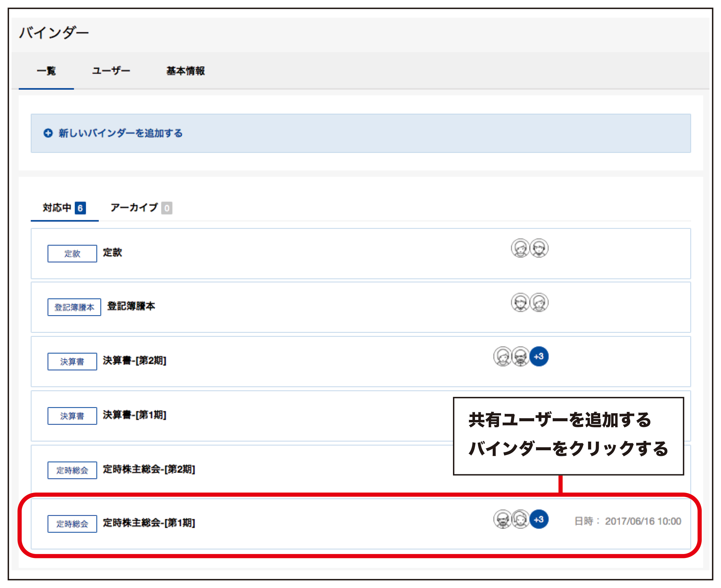The width and height of the screenshot is (721, 588).
Task: Click 定時総会 tag in 定時株主総会-[第2期] row
Action: coord(72,471)
